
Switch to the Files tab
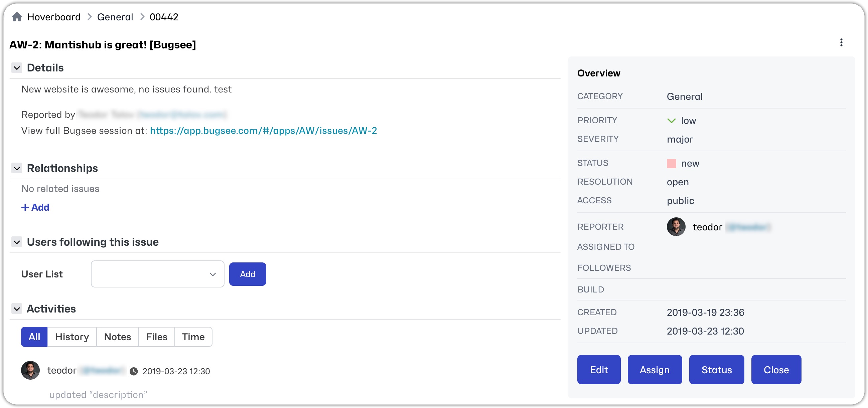pyautogui.click(x=157, y=337)
